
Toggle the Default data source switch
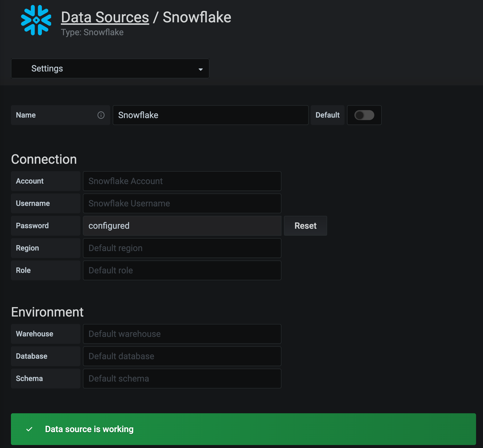364,115
